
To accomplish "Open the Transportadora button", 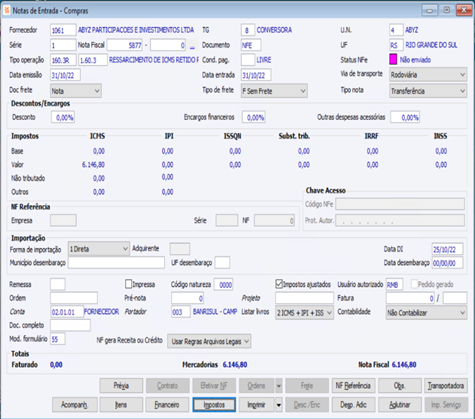I will (446, 386).
